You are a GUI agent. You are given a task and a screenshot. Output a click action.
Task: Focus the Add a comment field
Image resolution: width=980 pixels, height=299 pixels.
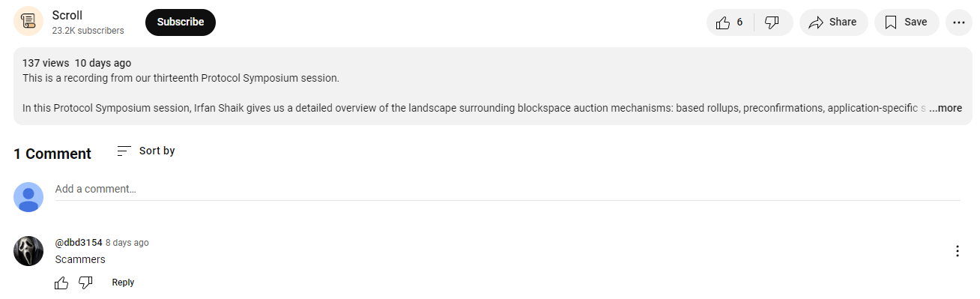[x=507, y=190]
